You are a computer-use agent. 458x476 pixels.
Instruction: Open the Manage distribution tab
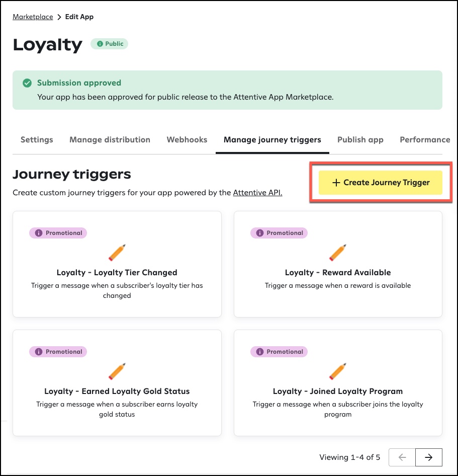[110, 140]
